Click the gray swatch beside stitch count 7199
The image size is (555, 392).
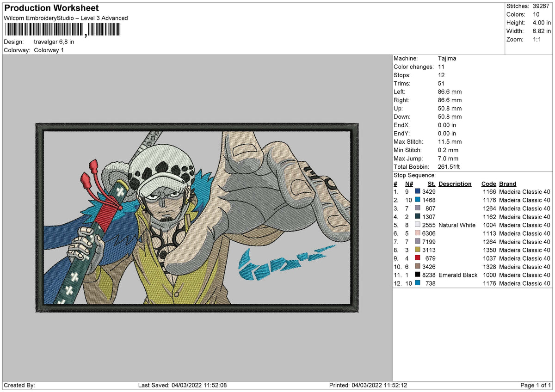pos(418,241)
